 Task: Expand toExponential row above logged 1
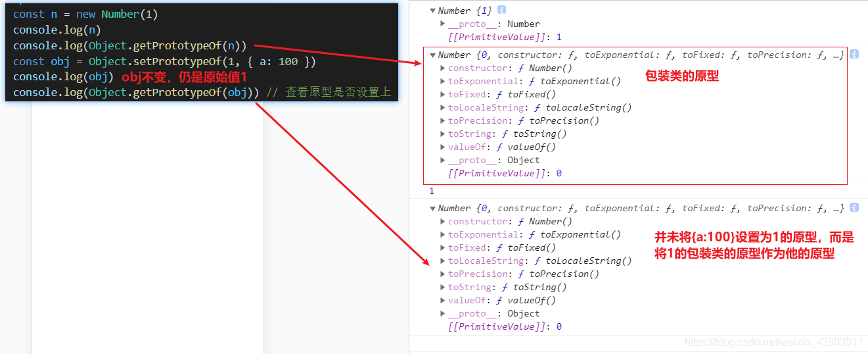pyautogui.click(x=443, y=81)
